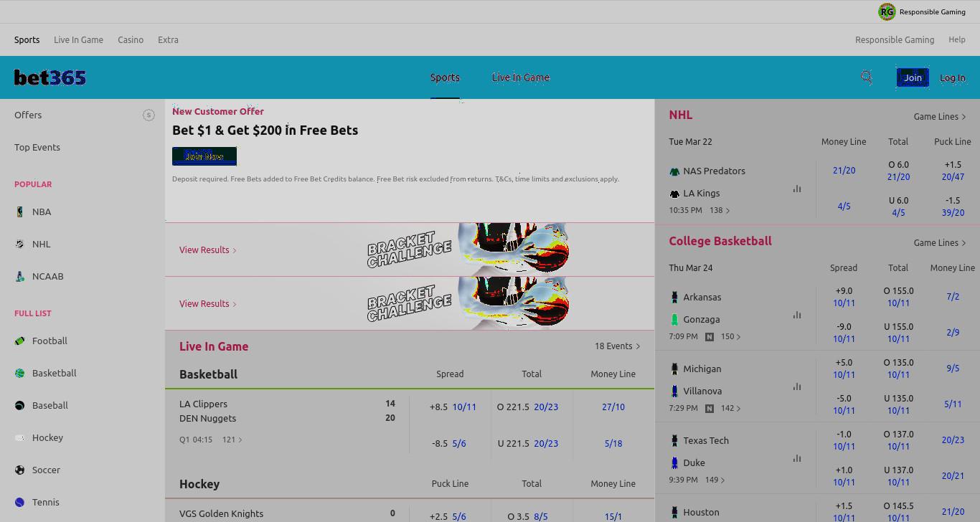This screenshot has width=980, height=522.
Task: Expand College Basketball Game Lines
Action: tap(940, 242)
